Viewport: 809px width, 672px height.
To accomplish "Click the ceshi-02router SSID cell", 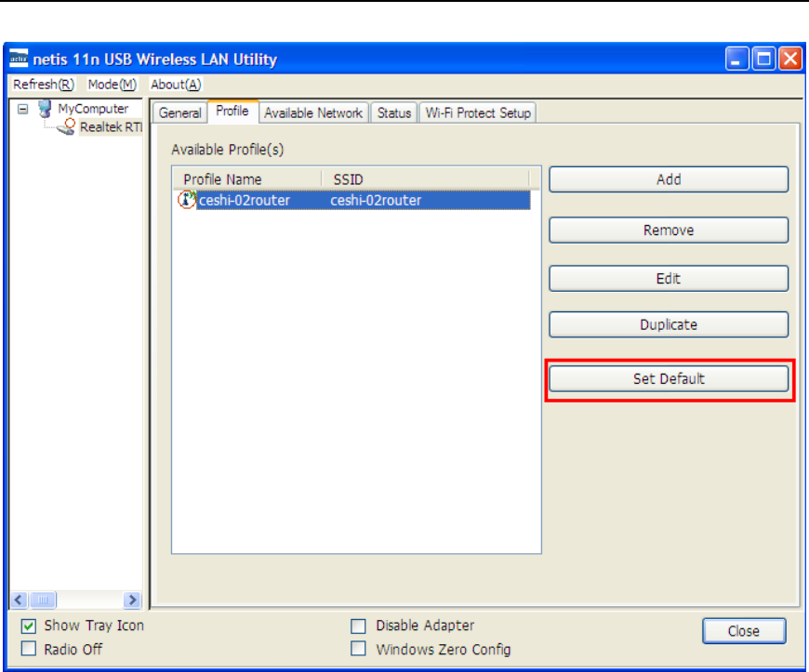I will (376, 200).
